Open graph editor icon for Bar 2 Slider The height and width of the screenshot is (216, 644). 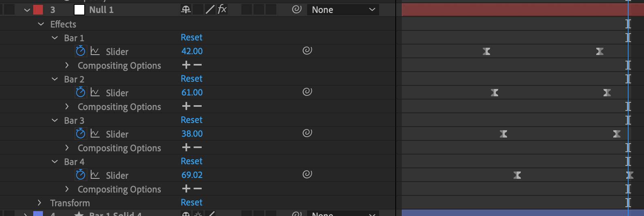pos(95,92)
